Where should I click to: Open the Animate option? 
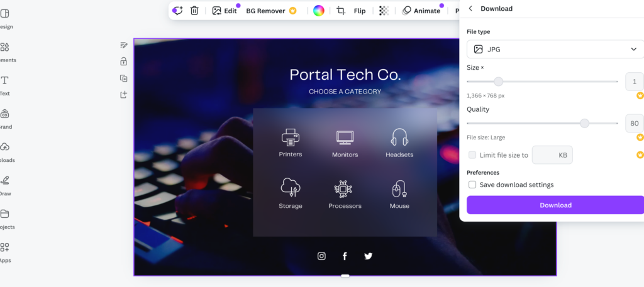[421, 11]
